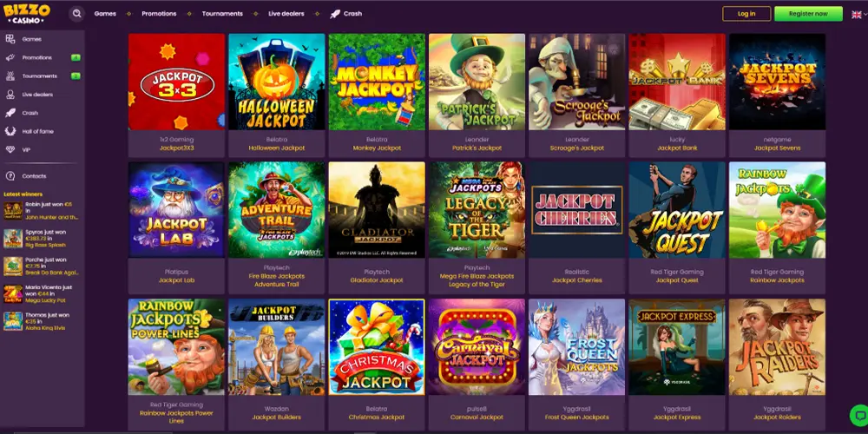Click the Bizzo Casino logo
Image resolution: width=868 pixels, height=434 pixels.
click(x=27, y=13)
